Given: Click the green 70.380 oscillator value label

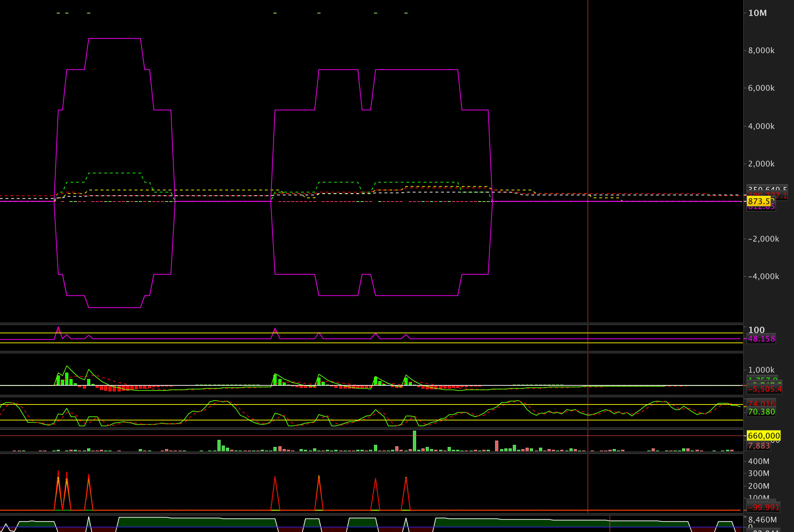Looking at the screenshot, I should (761, 412).
